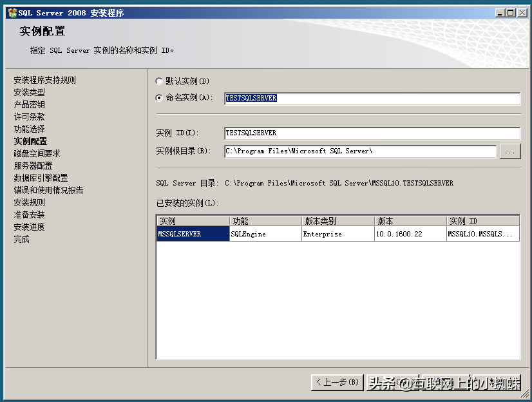The image size is (532, 402).
Task: Select 功能选择 in the left pane
Action: point(30,128)
